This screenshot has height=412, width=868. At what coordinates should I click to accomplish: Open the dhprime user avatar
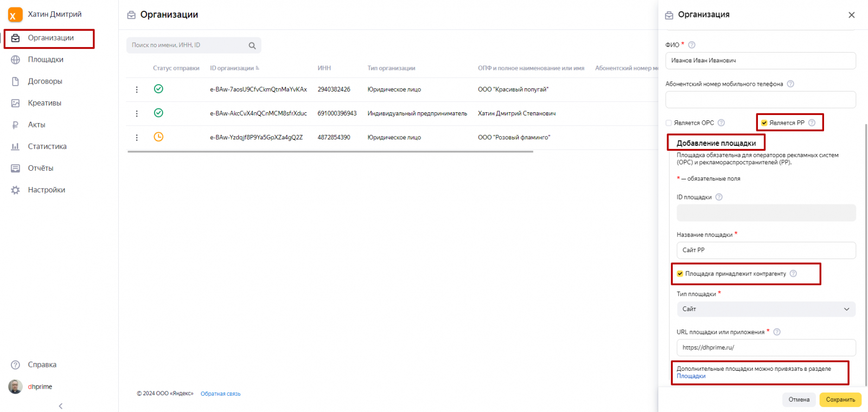[x=15, y=387]
